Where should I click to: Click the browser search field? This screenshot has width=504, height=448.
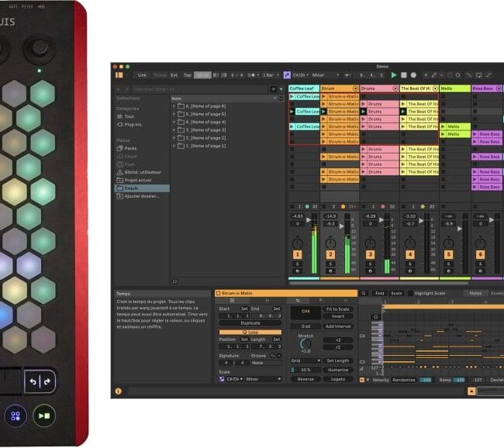click(x=200, y=89)
